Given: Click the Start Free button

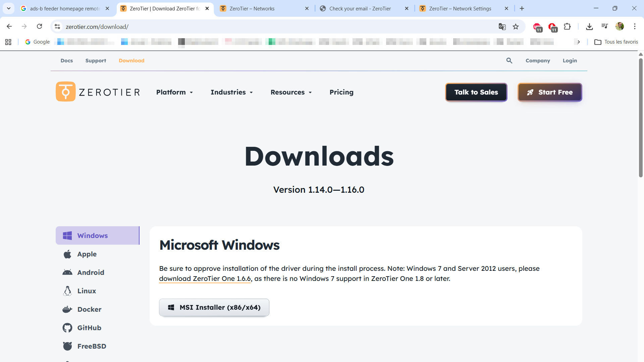Looking at the screenshot, I should pos(550,92).
